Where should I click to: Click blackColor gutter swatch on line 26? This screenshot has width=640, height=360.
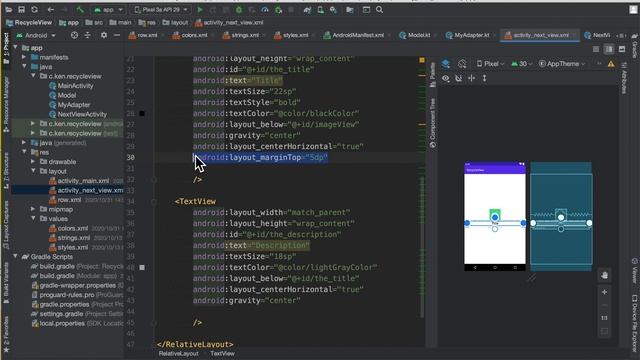[142, 113]
